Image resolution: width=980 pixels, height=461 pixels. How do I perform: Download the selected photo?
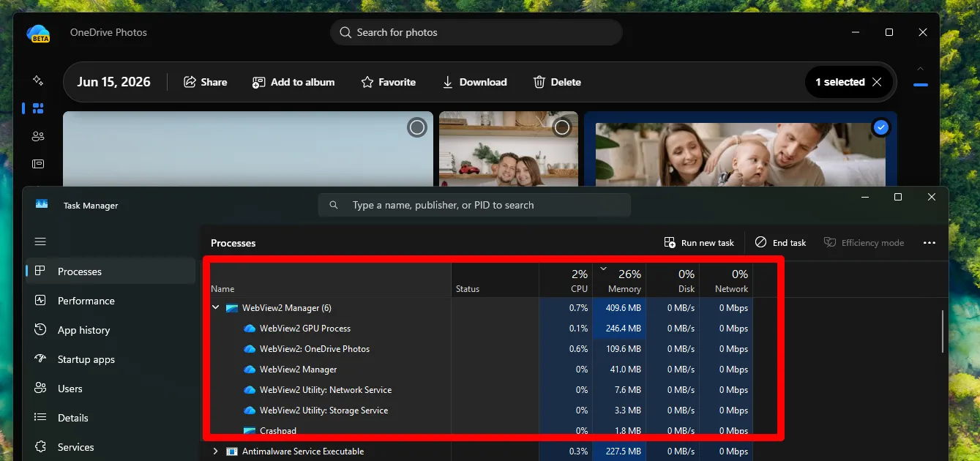(x=474, y=82)
